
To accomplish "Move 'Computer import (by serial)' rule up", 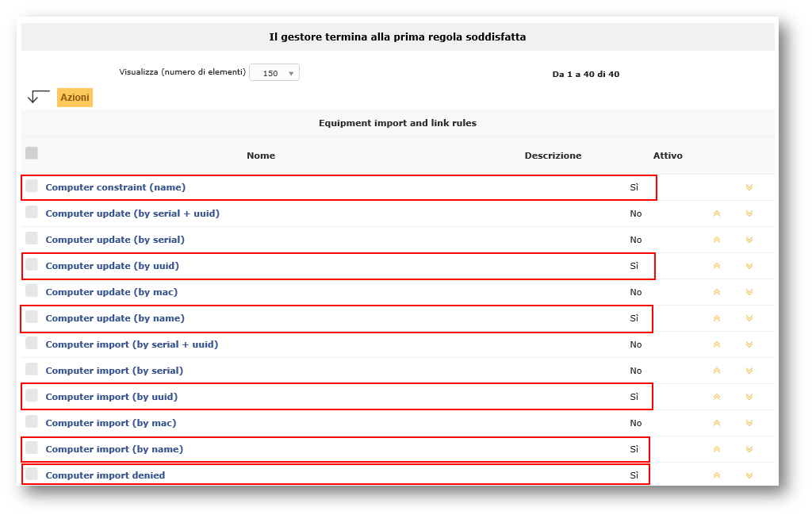I will click(x=716, y=371).
